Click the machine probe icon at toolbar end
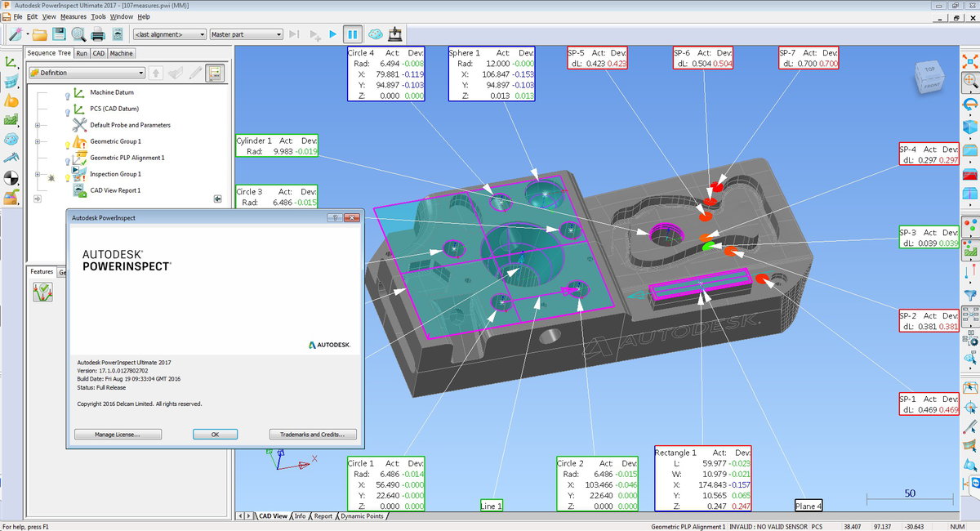The height and width of the screenshot is (531, 980). coord(395,34)
